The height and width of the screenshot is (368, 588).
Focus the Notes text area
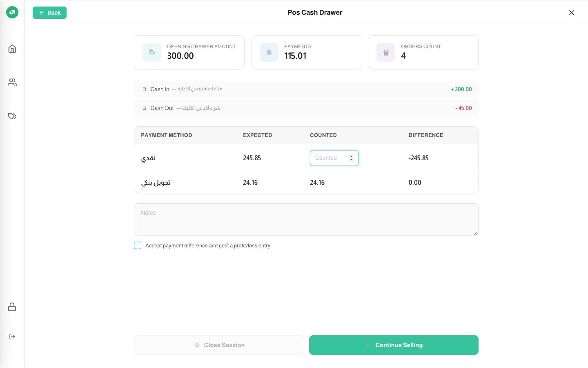click(x=306, y=220)
